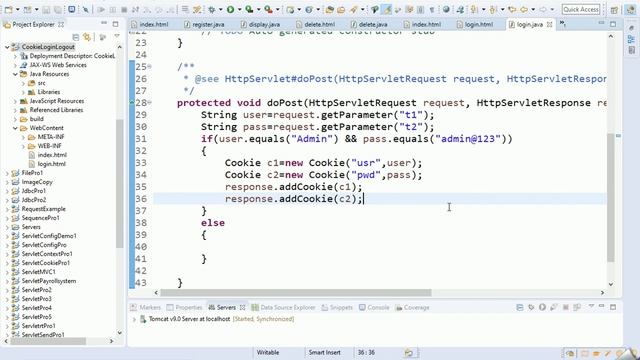Click the Debug bug icon in toolbar

tap(212, 9)
